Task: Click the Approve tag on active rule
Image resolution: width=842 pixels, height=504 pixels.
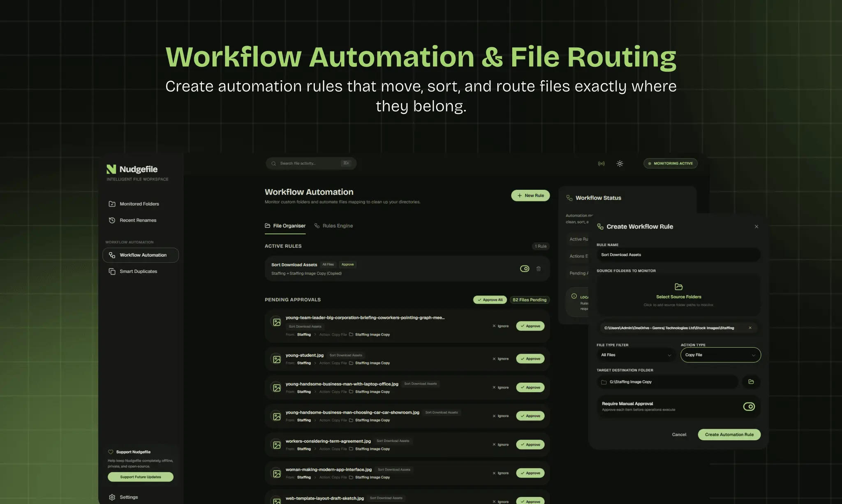Action: pos(348,265)
